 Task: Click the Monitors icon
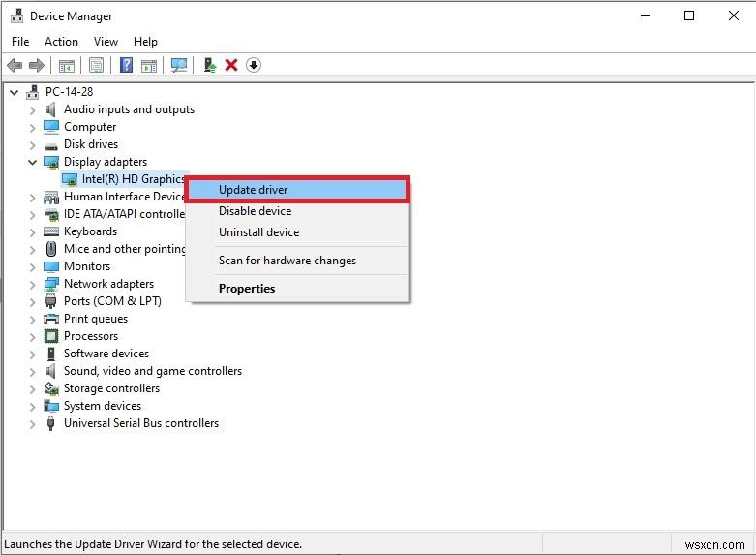click(x=51, y=266)
